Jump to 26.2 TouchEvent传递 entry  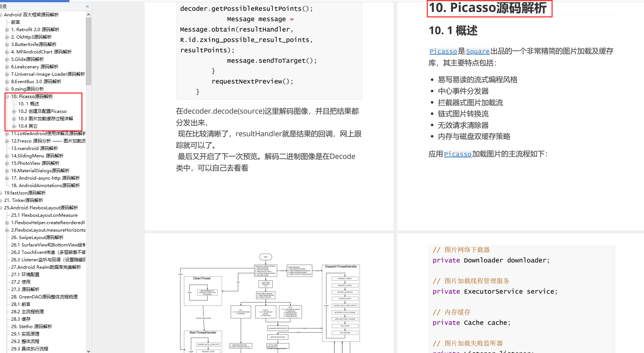[x=48, y=252]
